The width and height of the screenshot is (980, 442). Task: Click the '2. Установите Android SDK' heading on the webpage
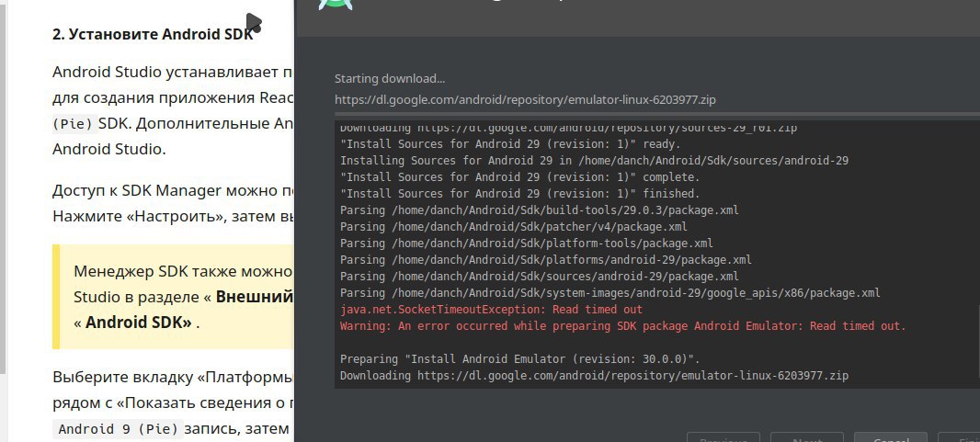153,34
